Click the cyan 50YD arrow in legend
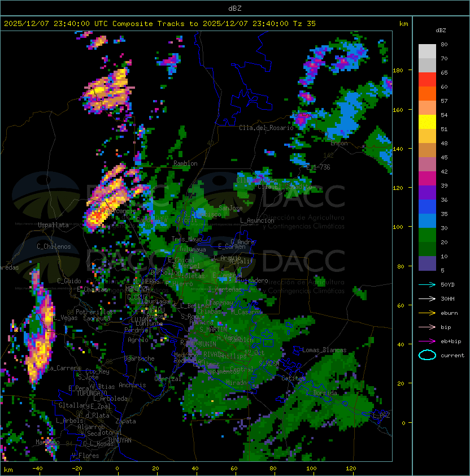 coord(427,285)
